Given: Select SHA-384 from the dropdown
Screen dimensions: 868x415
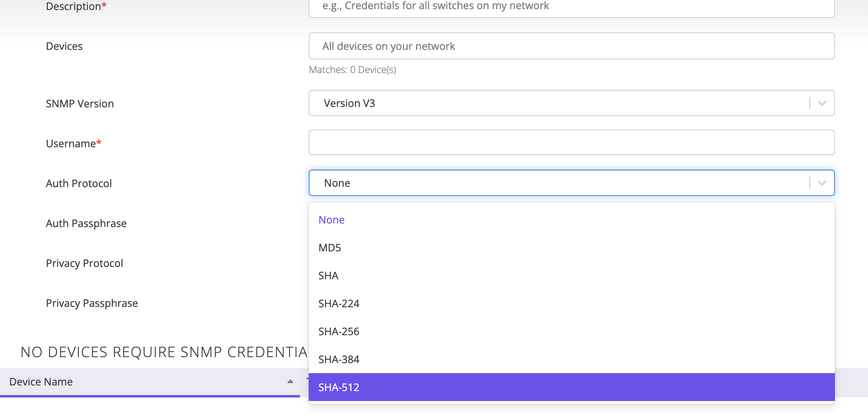Looking at the screenshot, I should coord(339,359).
